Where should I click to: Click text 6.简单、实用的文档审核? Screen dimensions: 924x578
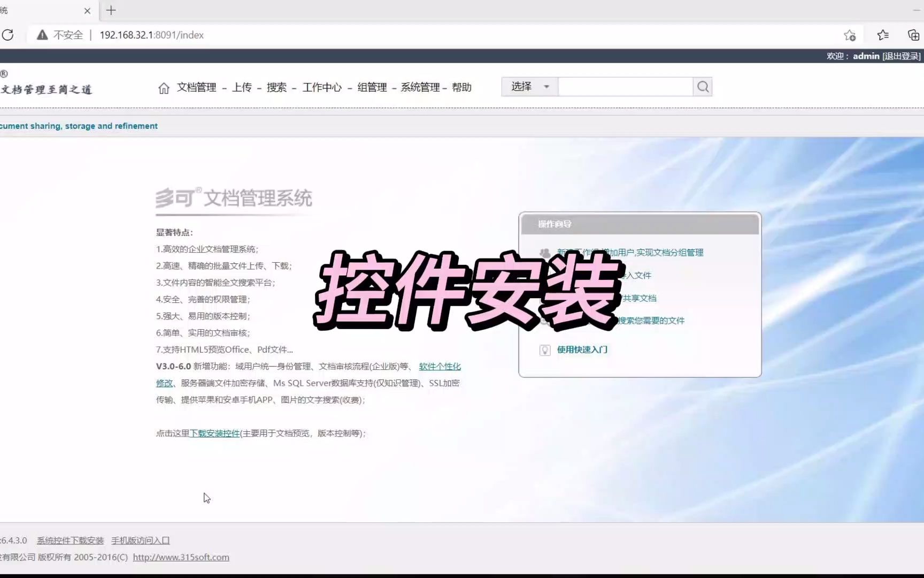[x=203, y=333]
